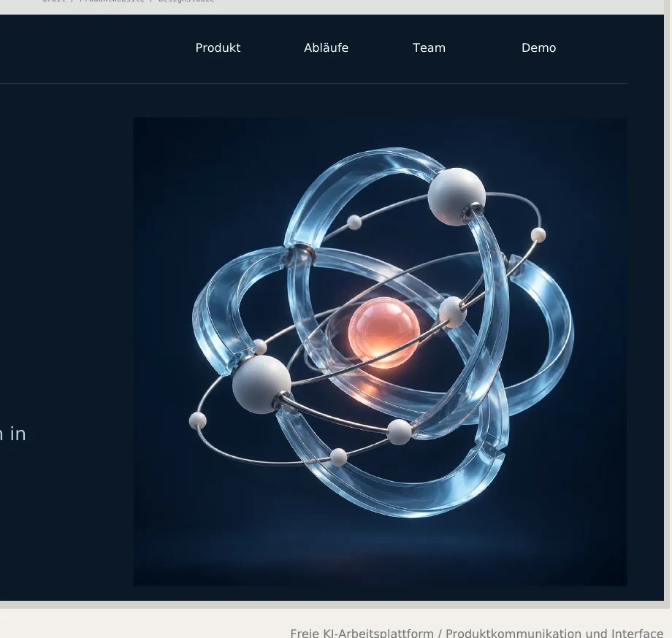Go to the Abläufe menu item
This screenshot has width=672, height=638.
[x=327, y=48]
